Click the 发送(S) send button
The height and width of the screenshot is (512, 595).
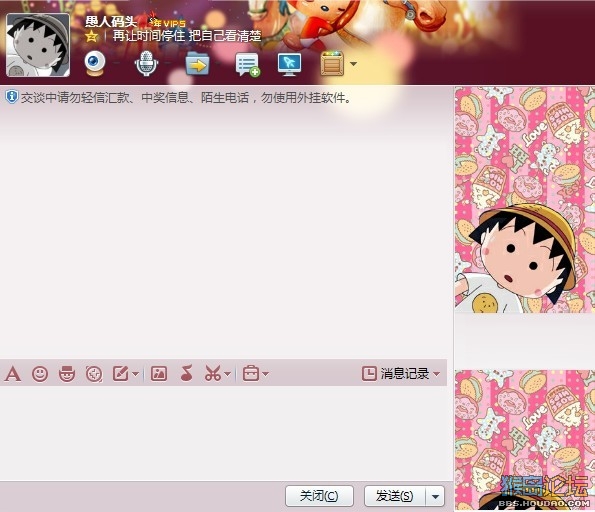click(x=395, y=496)
